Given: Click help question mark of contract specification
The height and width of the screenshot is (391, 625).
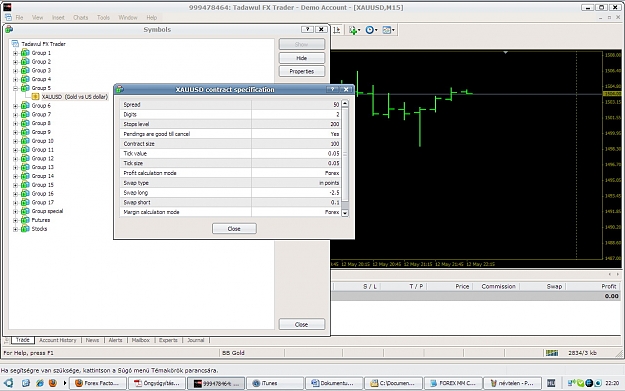Looking at the screenshot, I should click(332, 89).
